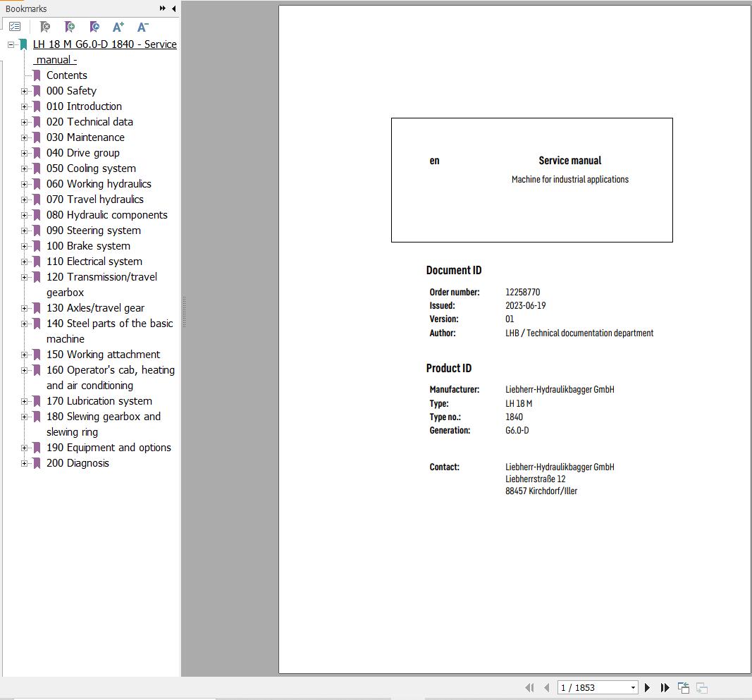The image size is (752, 700).
Task: Expand the 190 Equipment and options bookmark
Action: (24, 448)
